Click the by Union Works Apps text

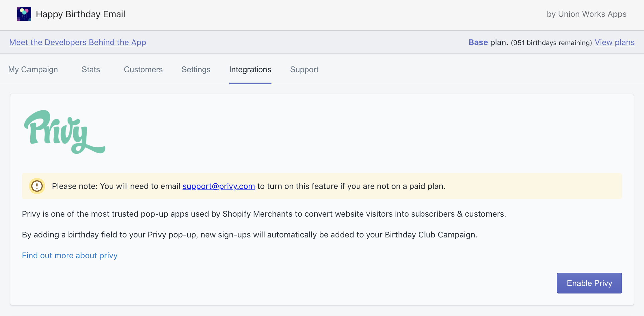click(x=586, y=14)
